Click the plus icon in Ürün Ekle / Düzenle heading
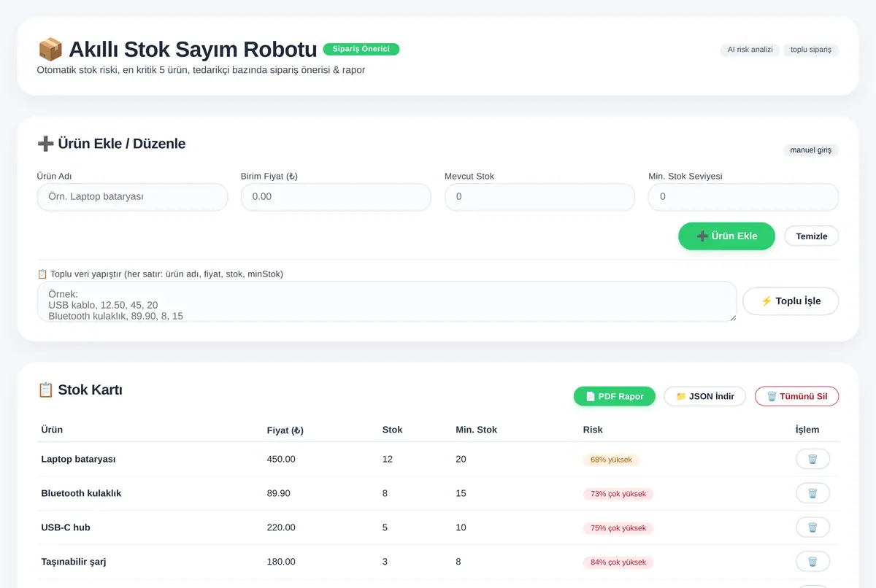876x588 pixels. (45, 144)
